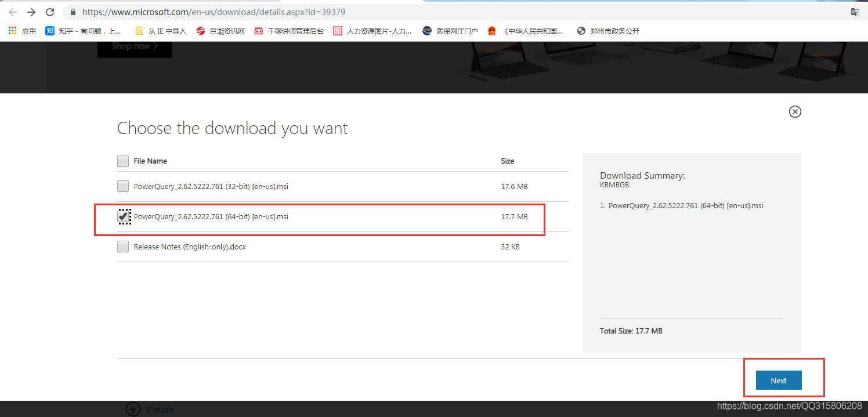Open the 医保网厅门户 bookmark
Screen dimensions: 868x417
click(450, 31)
